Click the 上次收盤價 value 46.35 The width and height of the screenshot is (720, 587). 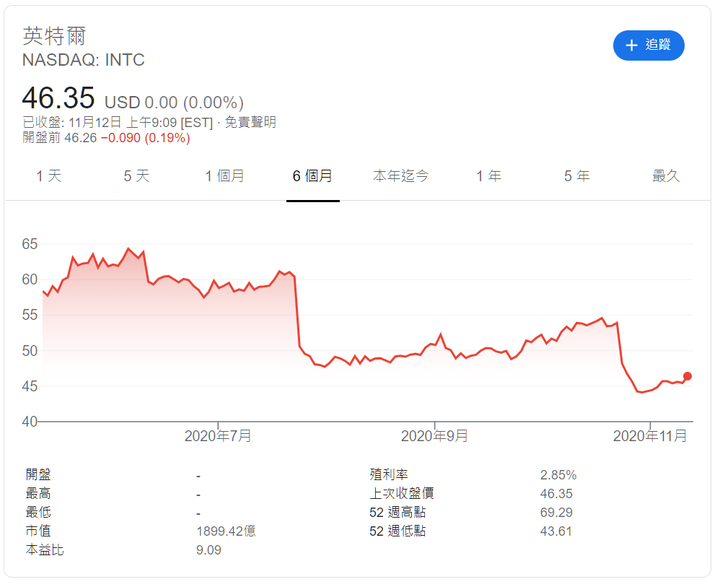click(x=556, y=494)
